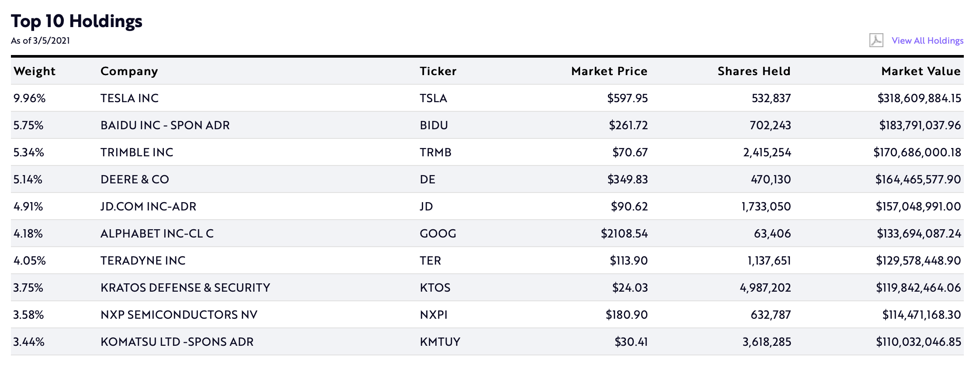Click the DEERE & CO company name
The width and height of the screenshot is (980, 372).
tap(135, 179)
